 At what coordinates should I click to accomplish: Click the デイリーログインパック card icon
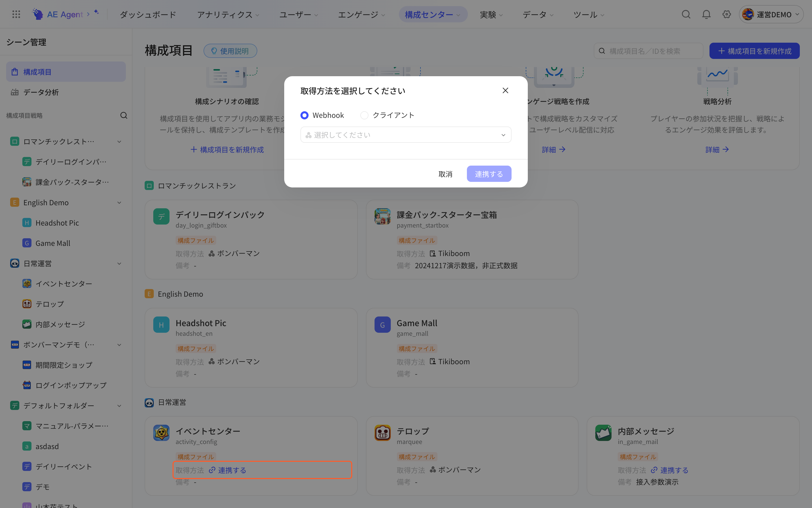coord(161,216)
